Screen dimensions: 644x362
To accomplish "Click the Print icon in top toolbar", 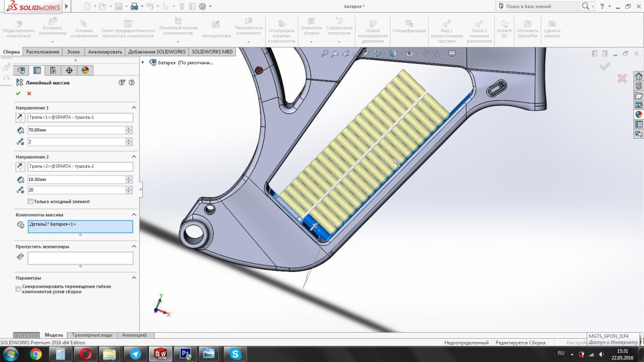I will (x=134, y=7).
